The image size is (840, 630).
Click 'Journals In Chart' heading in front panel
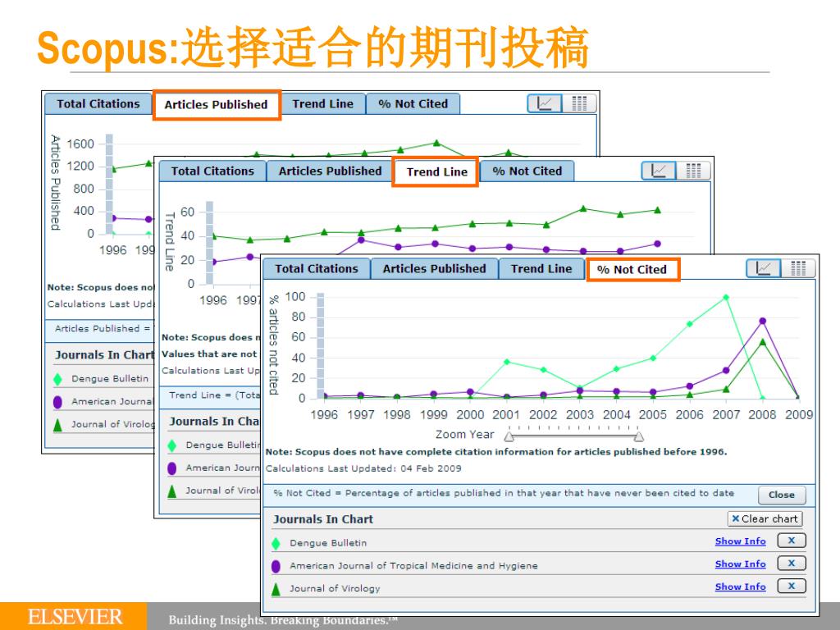tap(323, 519)
